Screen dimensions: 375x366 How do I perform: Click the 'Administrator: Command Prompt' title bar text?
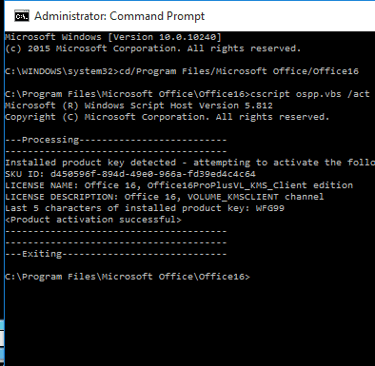coord(119,16)
